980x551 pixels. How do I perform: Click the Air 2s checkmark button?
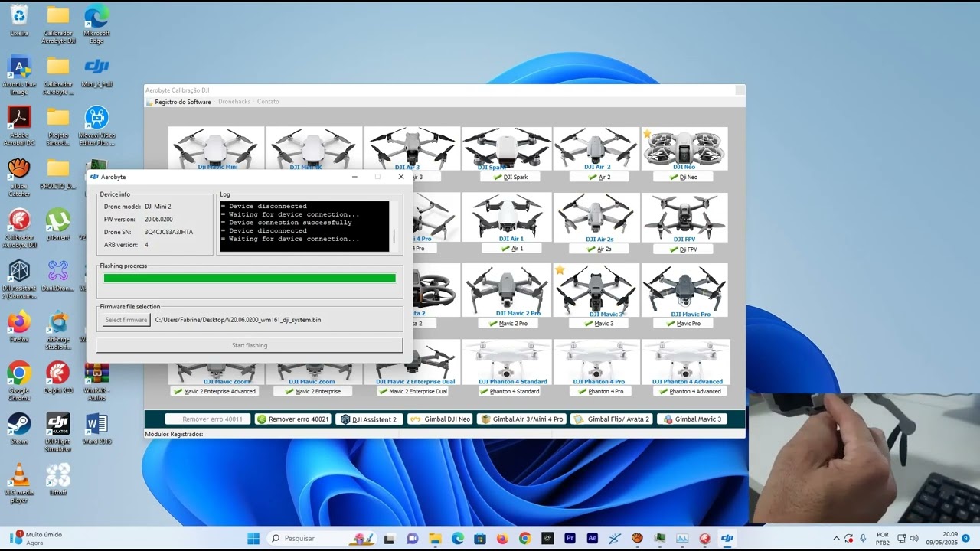point(599,249)
